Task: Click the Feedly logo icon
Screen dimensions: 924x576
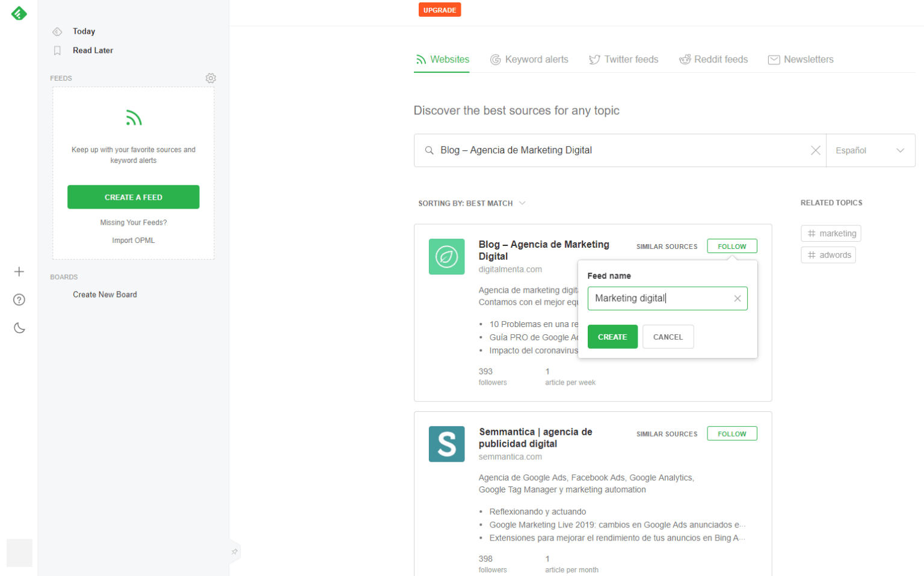Action: click(19, 13)
